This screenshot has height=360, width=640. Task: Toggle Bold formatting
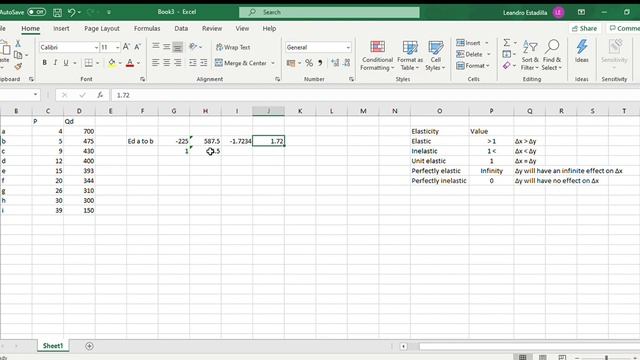click(x=44, y=63)
